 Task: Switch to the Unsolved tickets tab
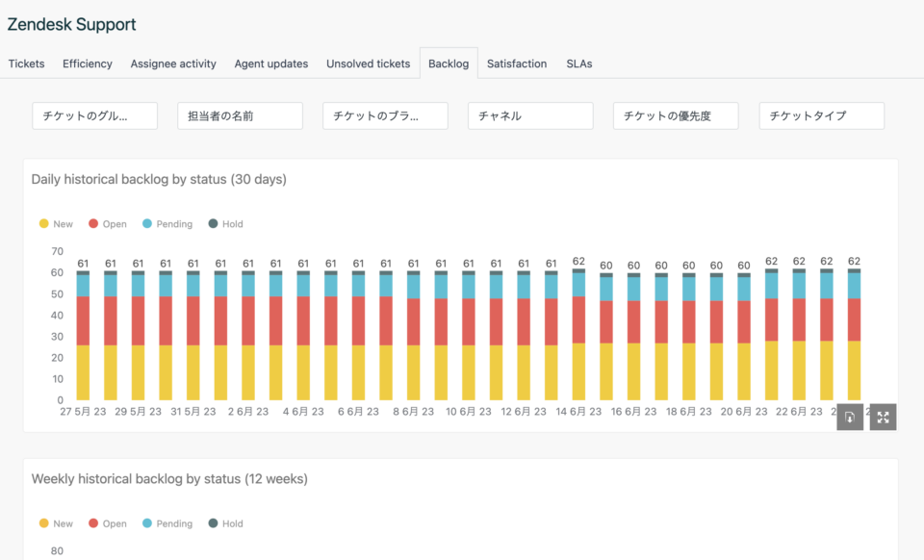pos(368,64)
